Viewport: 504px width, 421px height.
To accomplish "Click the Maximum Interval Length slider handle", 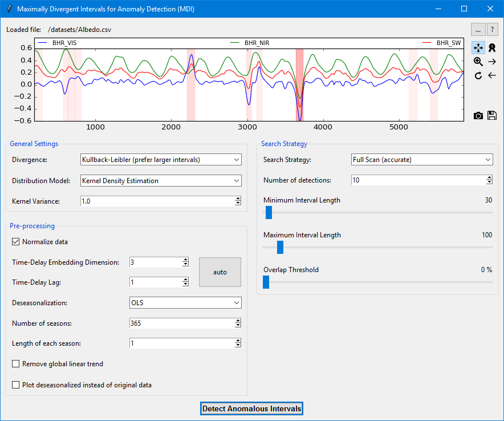I will [280, 247].
